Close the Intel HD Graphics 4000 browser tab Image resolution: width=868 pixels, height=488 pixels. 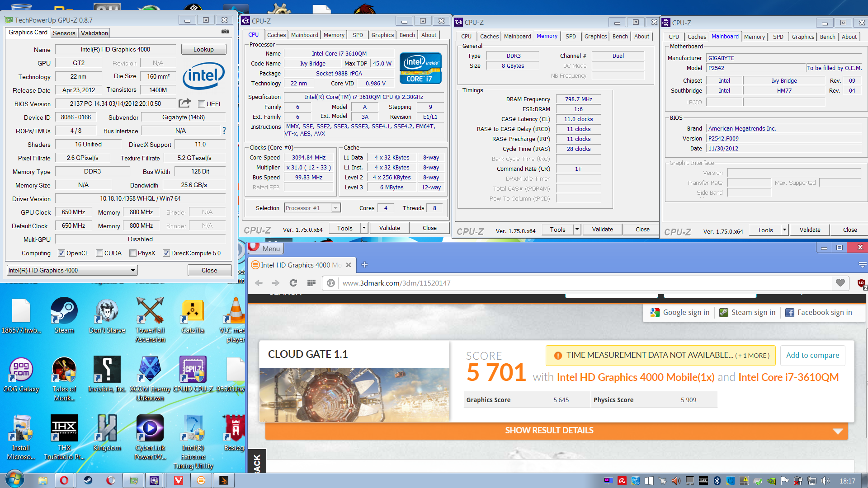349,265
